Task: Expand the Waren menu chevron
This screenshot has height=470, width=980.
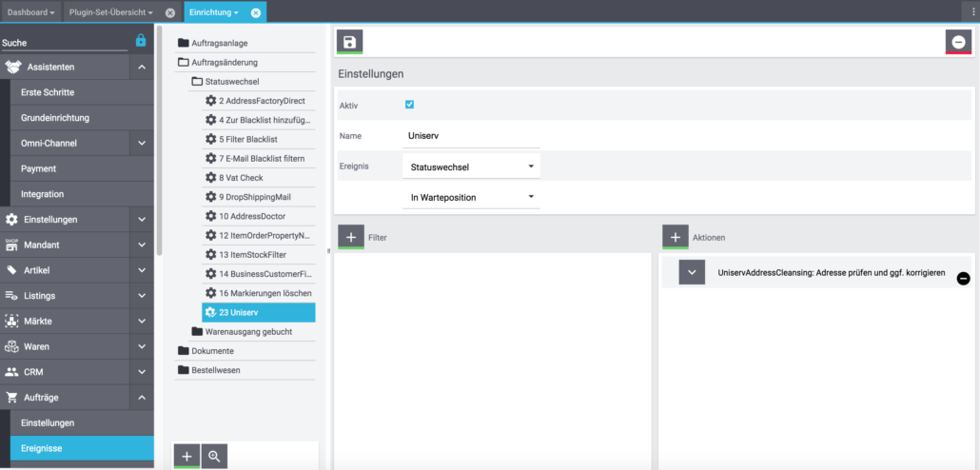Action: [x=142, y=346]
